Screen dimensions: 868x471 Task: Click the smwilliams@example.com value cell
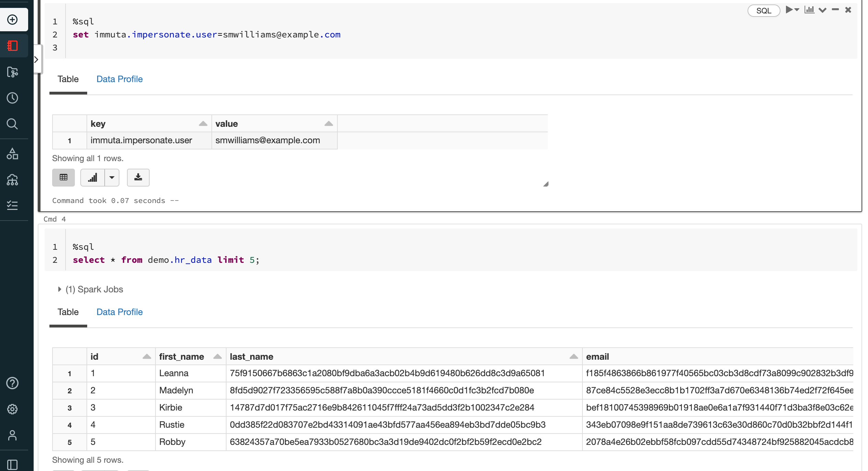(275, 141)
